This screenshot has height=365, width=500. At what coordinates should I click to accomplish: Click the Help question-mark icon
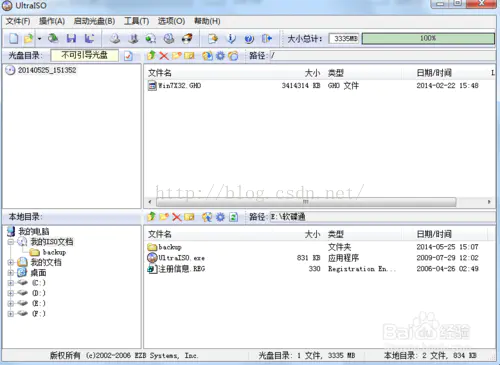coord(249,39)
